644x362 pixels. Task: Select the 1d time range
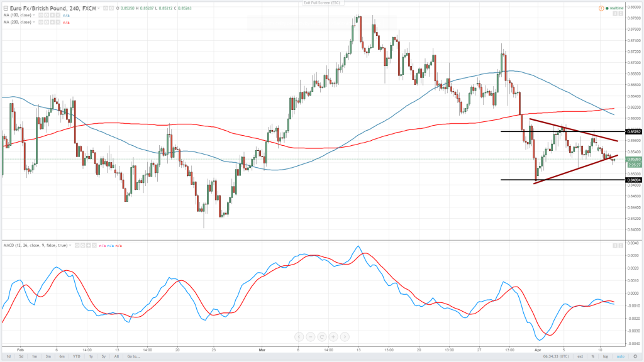[x=9, y=356]
